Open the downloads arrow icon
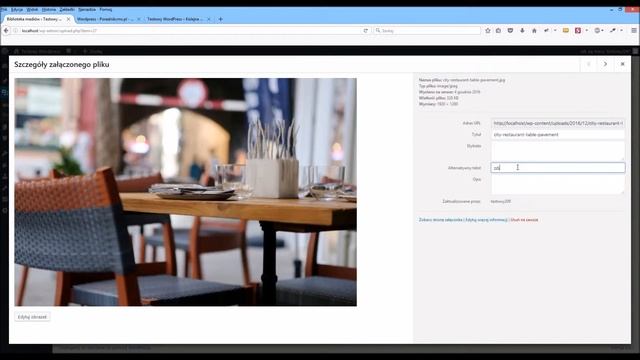Viewport: 640px width, 360px height. (x=522, y=31)
